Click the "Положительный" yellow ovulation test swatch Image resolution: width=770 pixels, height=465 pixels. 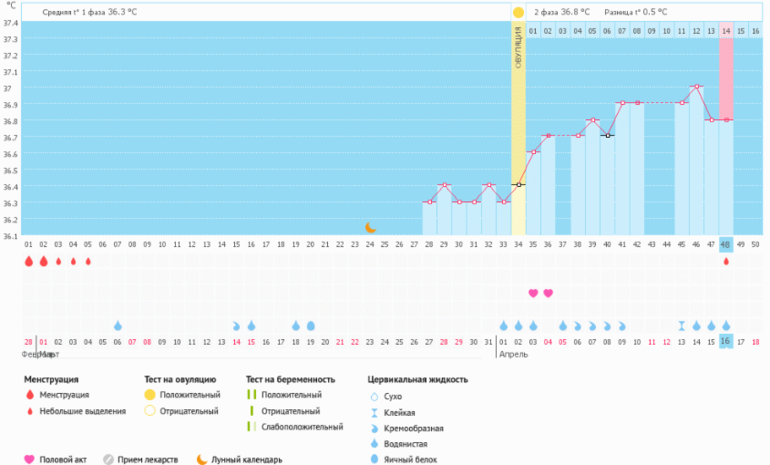(x=149, y=395)
